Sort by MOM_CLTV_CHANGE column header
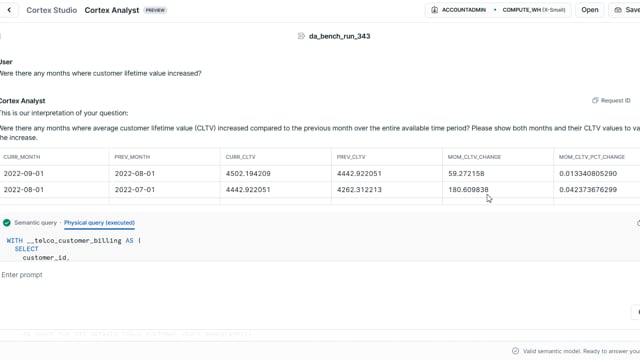The height and width of the screenshot is (360, 640). point(474,157)
